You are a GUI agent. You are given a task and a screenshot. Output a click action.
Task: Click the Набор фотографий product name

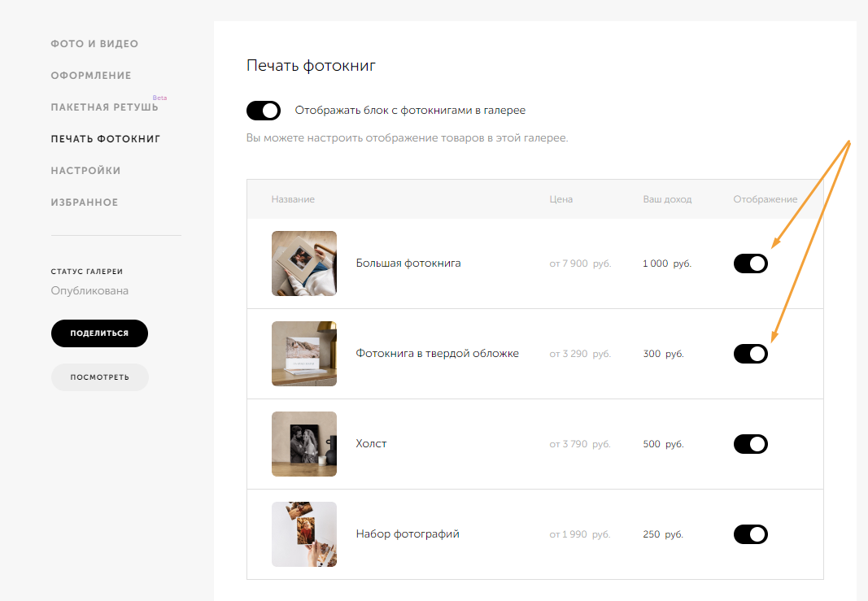[x=408, y=534]
